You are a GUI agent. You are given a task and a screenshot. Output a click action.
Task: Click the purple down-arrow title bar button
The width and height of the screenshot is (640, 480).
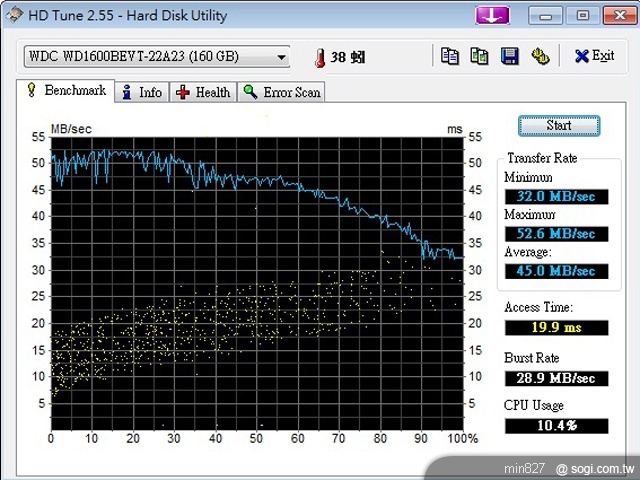coord(491,14)
